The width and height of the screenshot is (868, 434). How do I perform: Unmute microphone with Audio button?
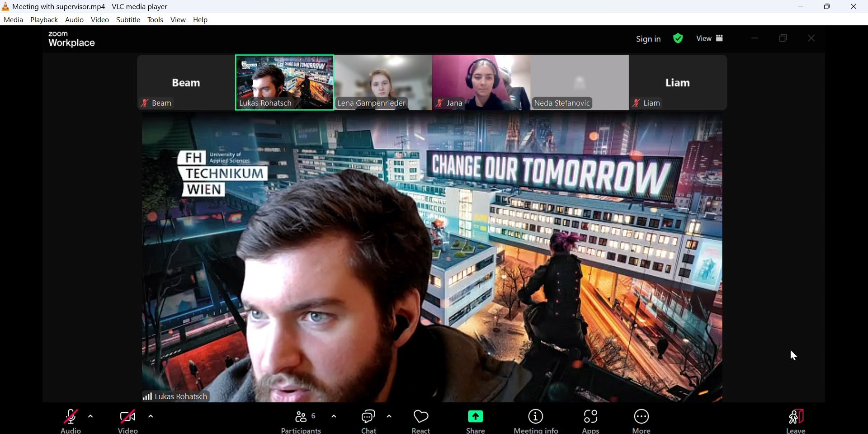pyautogui.click(x=71, y=421)
